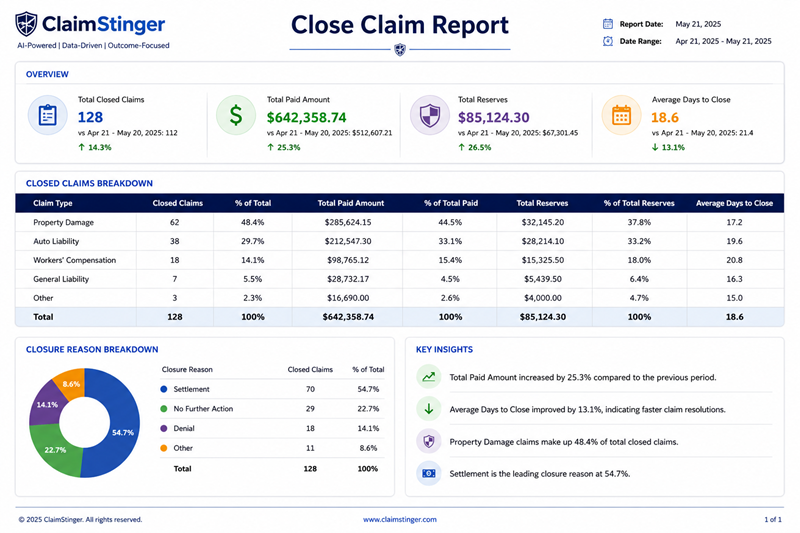800x533 pixels.
Task: Click the $642,358.74 overview value
Action: [307, 117]
